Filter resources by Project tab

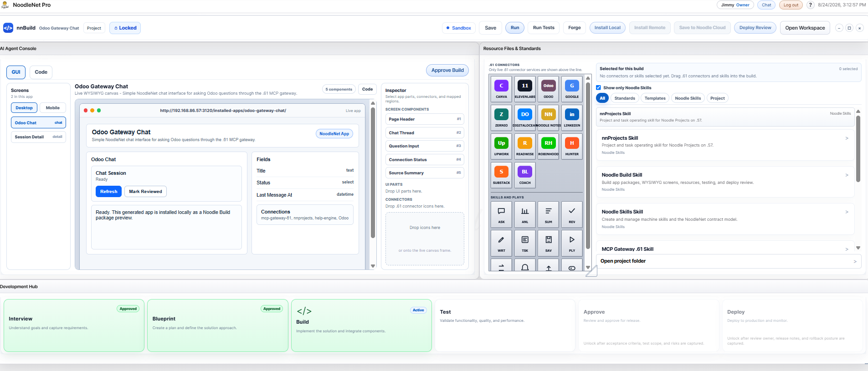pyautogui.click(x=718, y=98)
